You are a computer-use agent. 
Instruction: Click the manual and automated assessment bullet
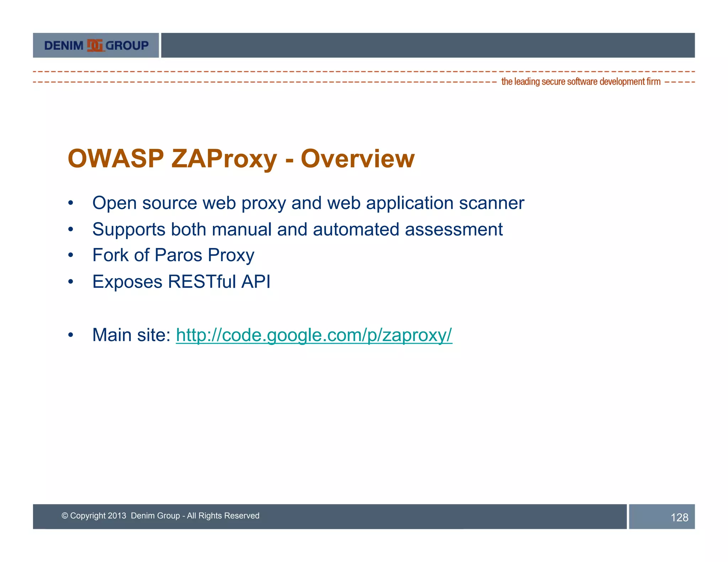(297, 229)
